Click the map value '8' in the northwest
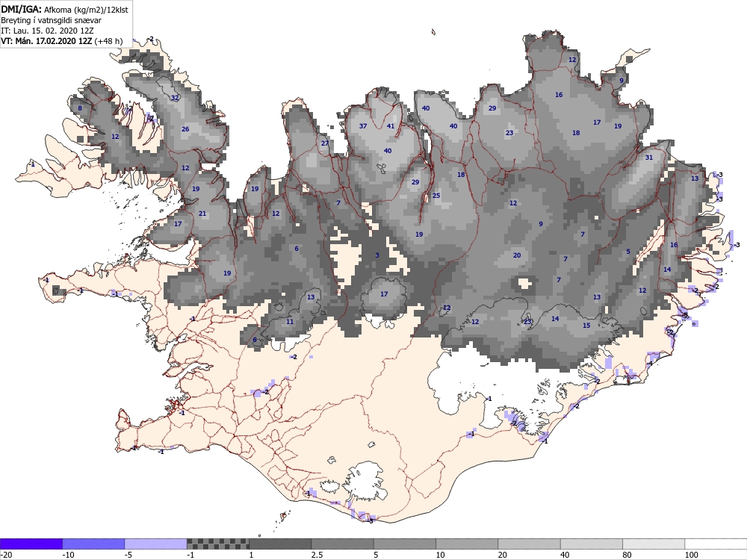 pyautogui.click(x=80, y=108)
